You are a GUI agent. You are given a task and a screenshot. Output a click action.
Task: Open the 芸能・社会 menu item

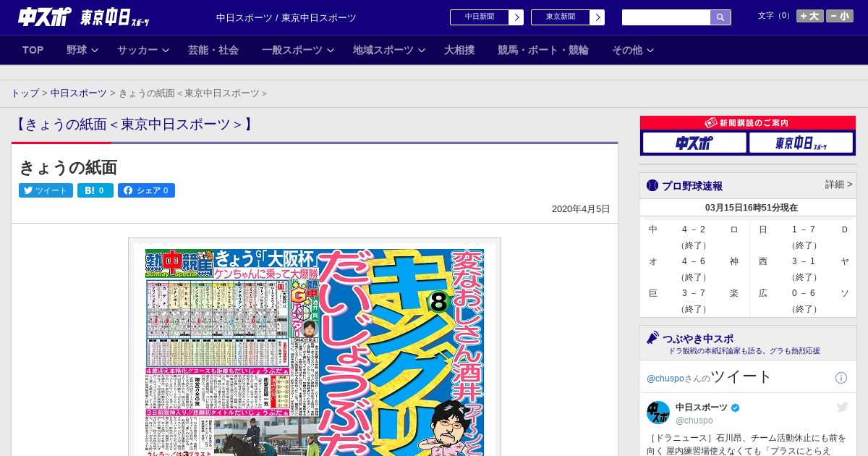pos(213,50)
